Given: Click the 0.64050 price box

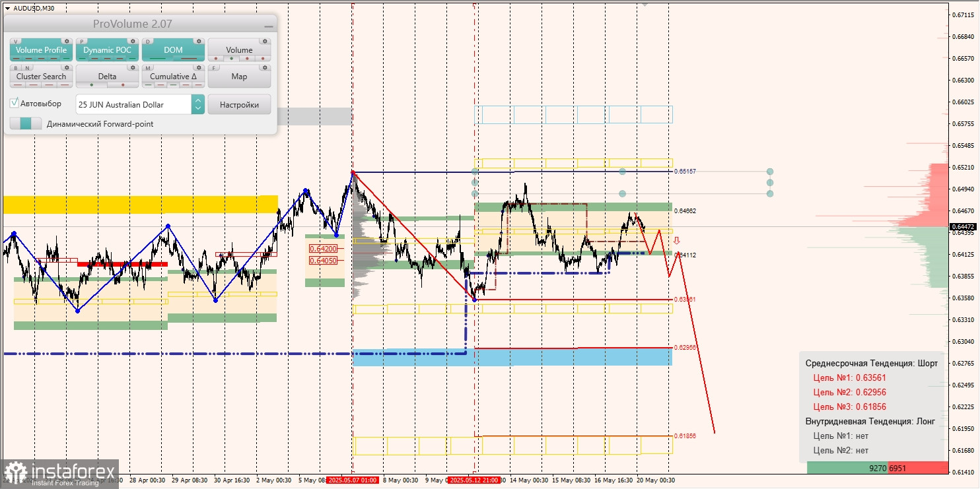Looking at the screenshot, I should pos(323,261).
